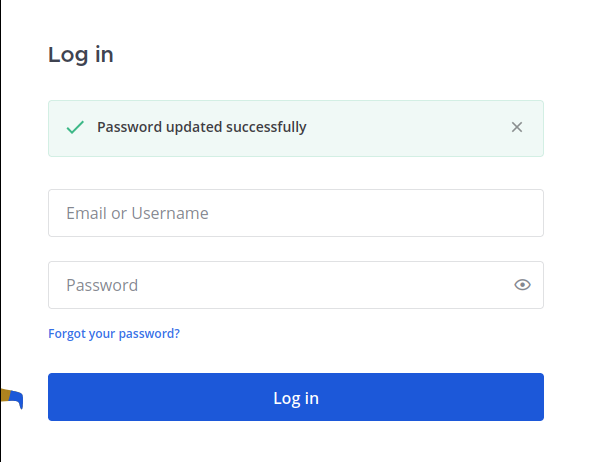The image size is (597, 462).
Task: Start password recovery via Forgot link
Action: (114, 334)
